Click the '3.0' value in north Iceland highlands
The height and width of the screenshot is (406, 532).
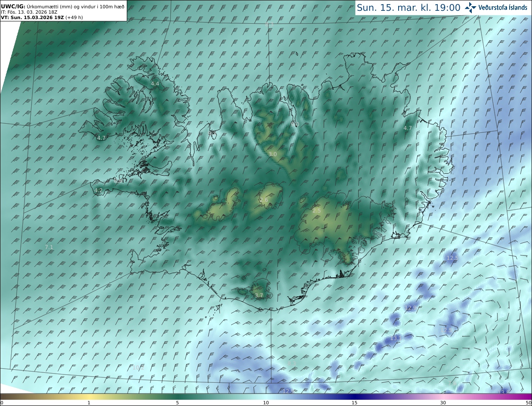(273, 154)
